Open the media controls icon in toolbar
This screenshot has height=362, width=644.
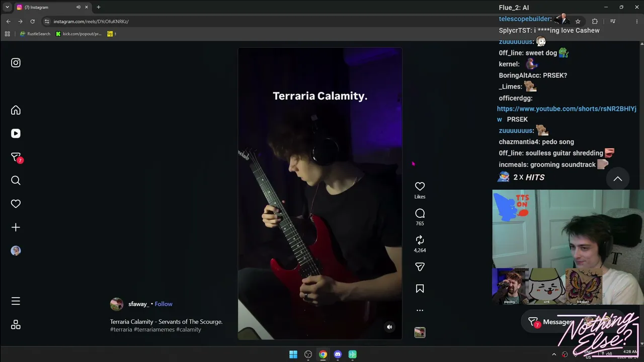coord(613,22)
